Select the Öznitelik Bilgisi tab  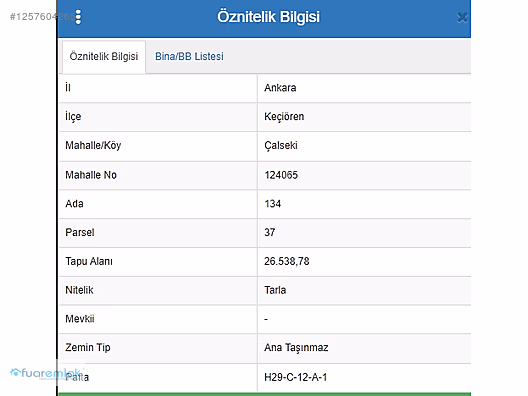pyautogui.click(x=104, y=56)
